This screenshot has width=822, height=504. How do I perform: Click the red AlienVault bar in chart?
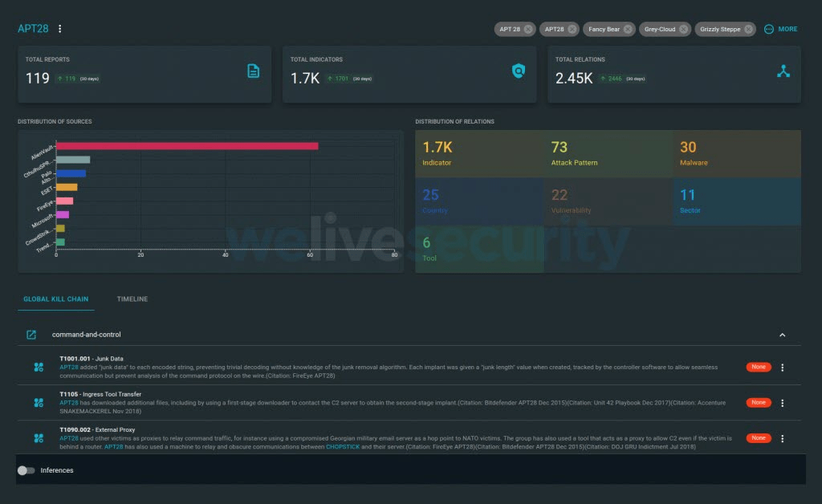[x=186, y=146]
